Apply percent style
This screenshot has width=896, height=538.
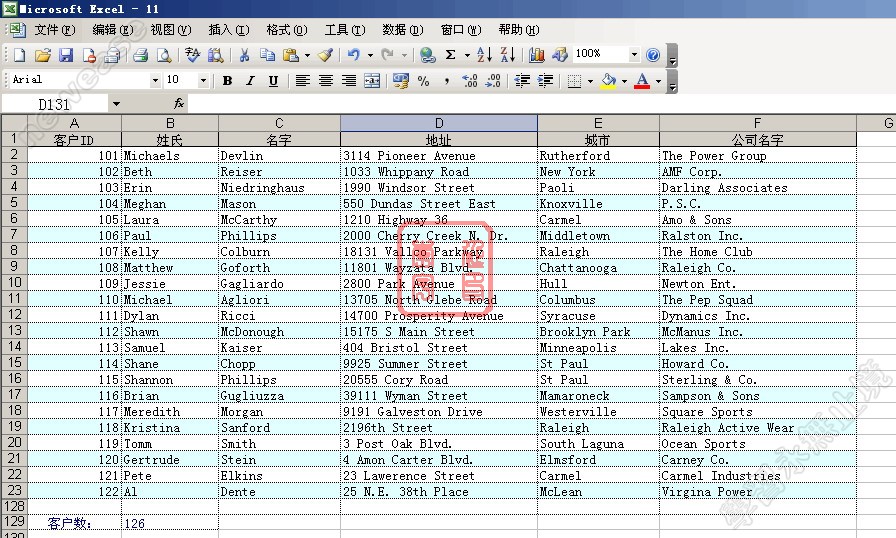tap(423, 81)
